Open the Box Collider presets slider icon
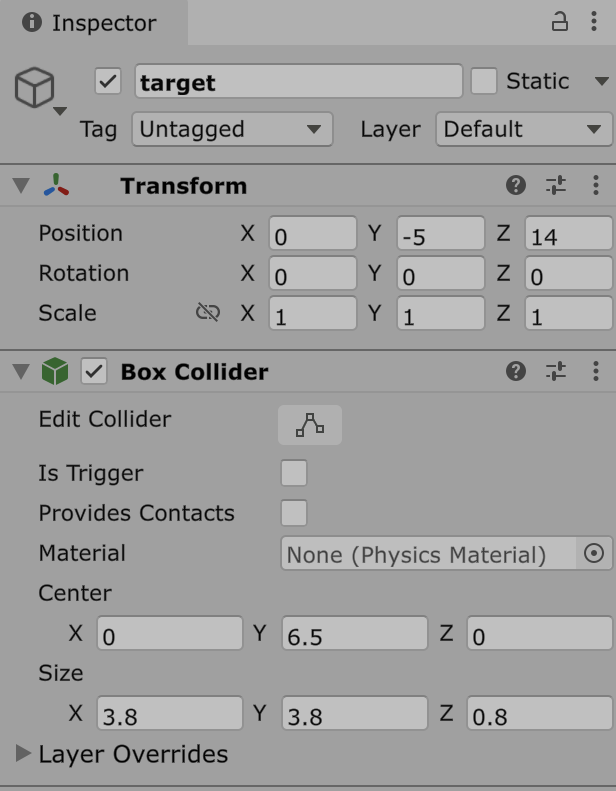The width and height of the screenshot is (616, 791). 556,371
